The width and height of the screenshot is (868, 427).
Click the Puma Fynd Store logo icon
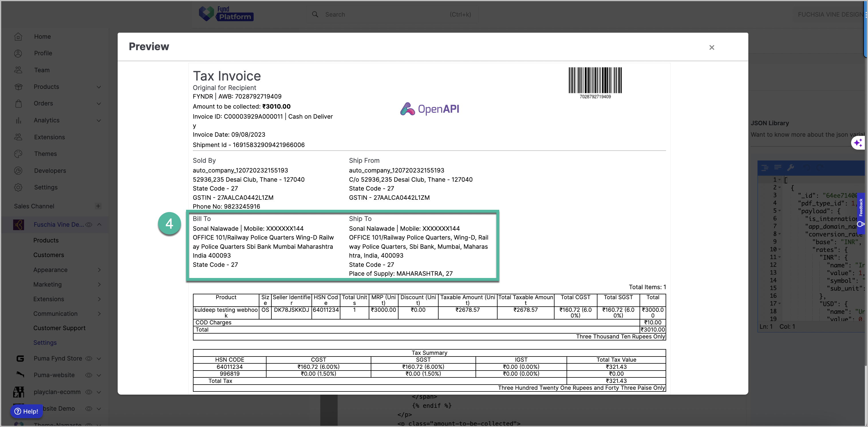click(20, 358)
